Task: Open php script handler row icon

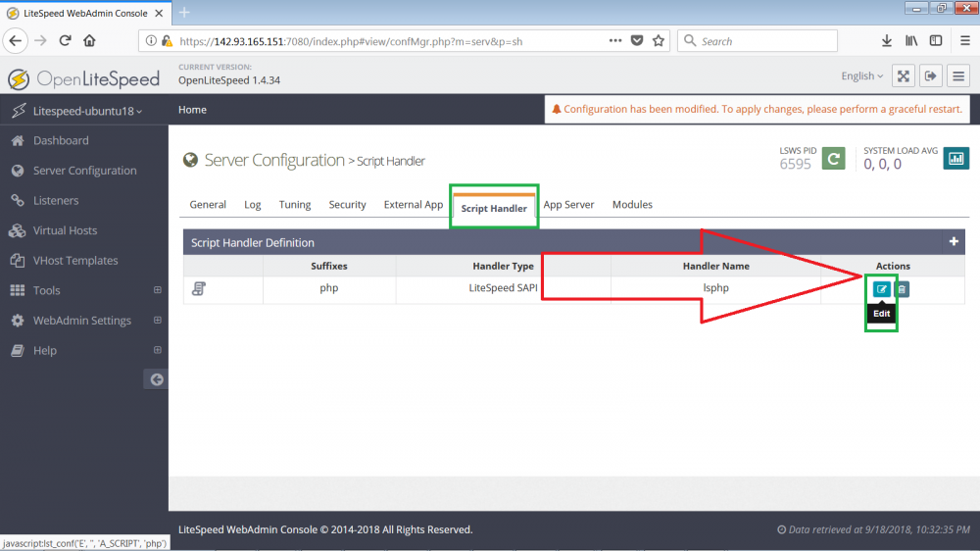Action: (199, 288)
